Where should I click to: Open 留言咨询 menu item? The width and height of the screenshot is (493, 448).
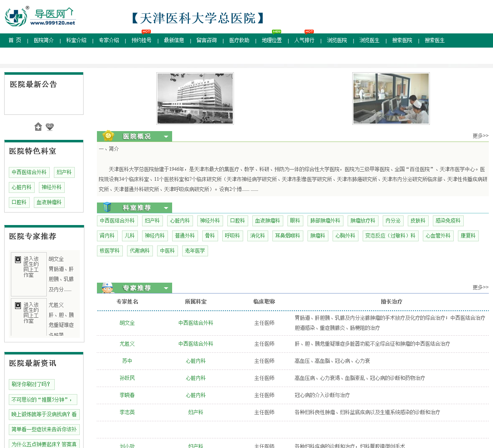pos(206,40)
